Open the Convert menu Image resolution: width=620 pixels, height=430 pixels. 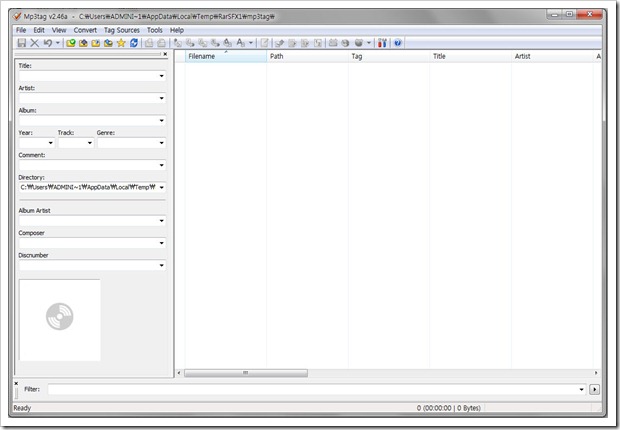[85, 30]
